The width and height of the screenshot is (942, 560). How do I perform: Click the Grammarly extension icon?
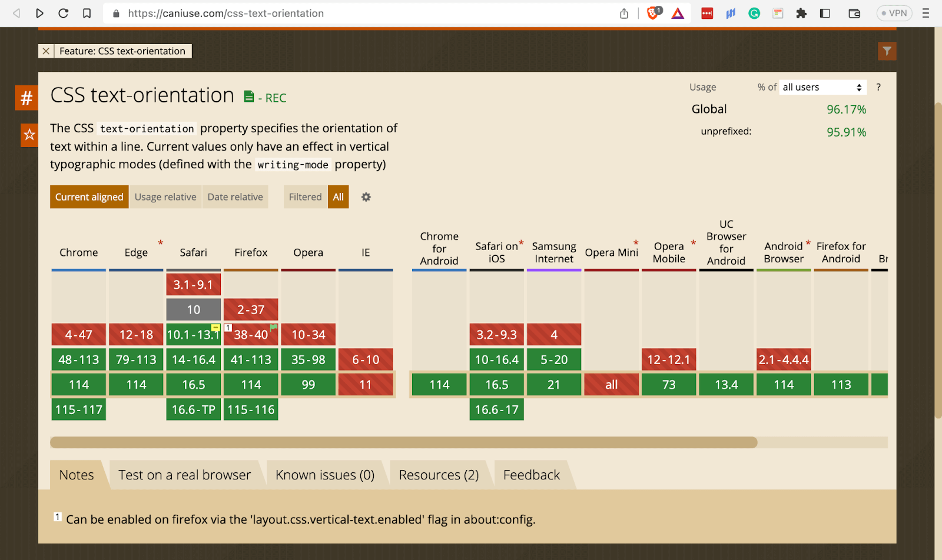coord(754,13)
